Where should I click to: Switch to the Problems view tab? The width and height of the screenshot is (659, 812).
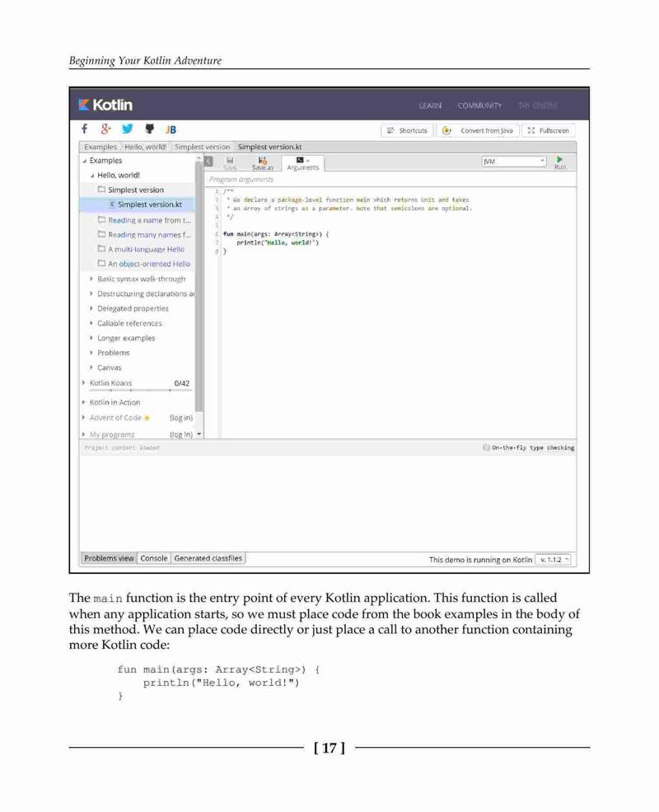point(109,558)
